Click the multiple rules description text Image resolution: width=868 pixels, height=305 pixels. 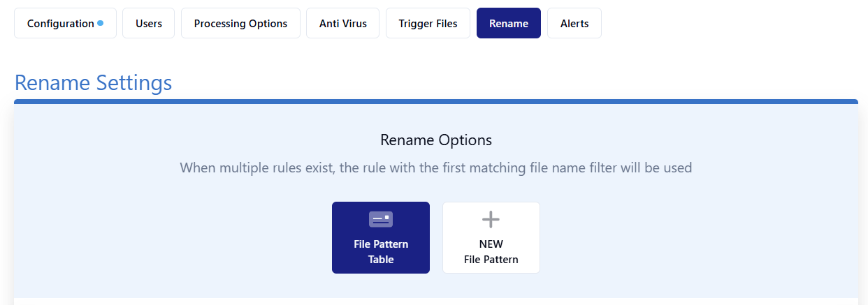(436, 168)
